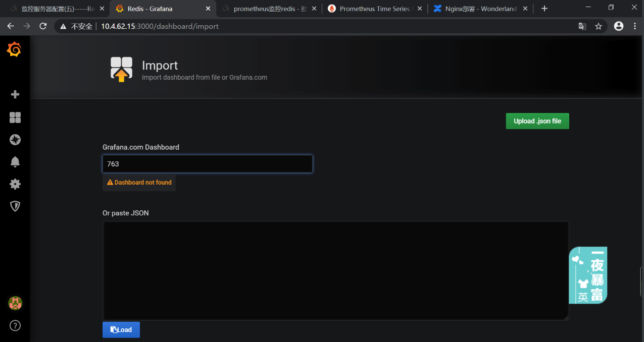Click the 一夜暴富 floating widget
644x342 pixels.
click(x=588, y=275)
